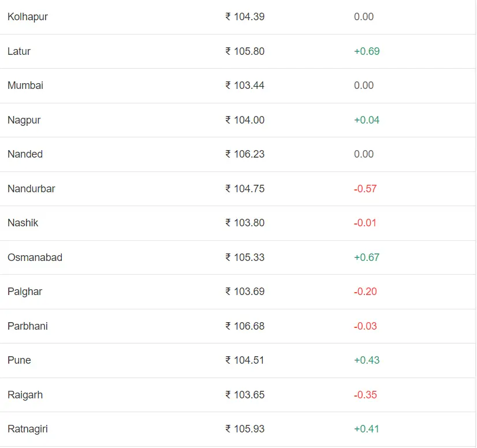Open the Nagpur city entry
The width and height of the screenshot is (477, 448).
click(x=24, y=120)
